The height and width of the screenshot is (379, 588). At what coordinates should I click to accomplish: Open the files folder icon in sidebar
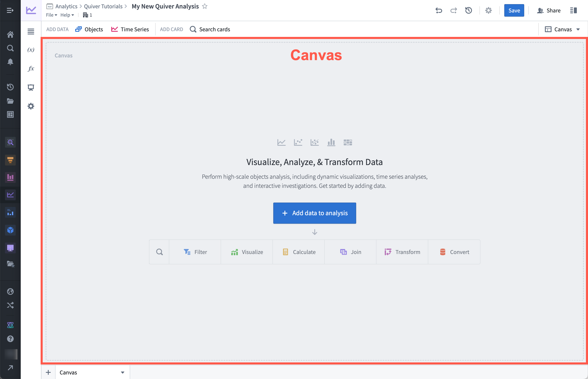(10, 101)
